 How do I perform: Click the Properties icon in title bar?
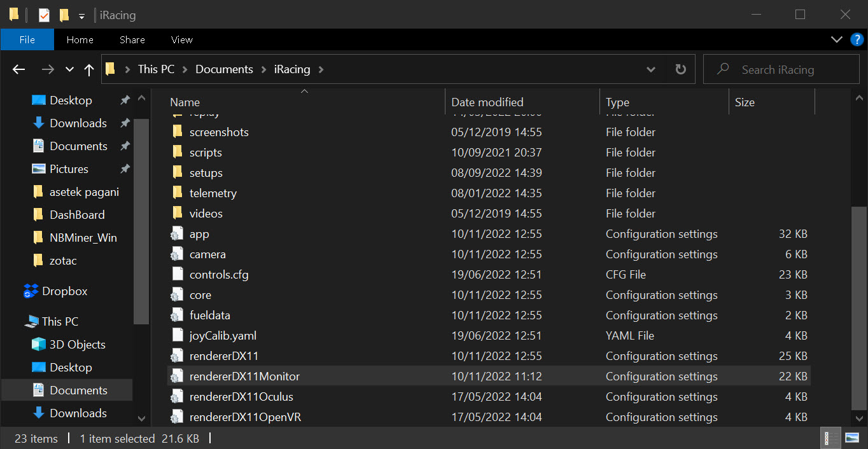[x=44, y=15]
